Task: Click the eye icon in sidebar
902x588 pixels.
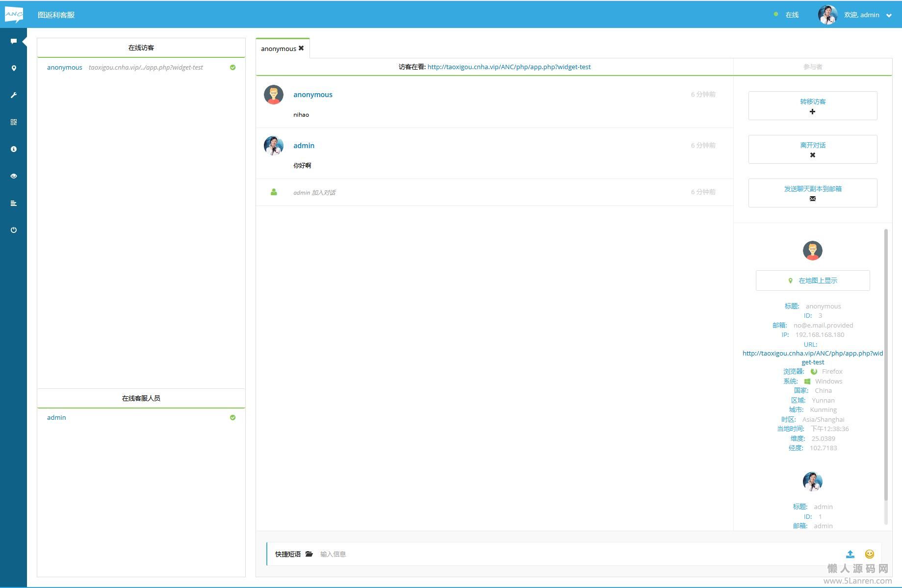Action: pyautogui.click(x=14, y=176)
